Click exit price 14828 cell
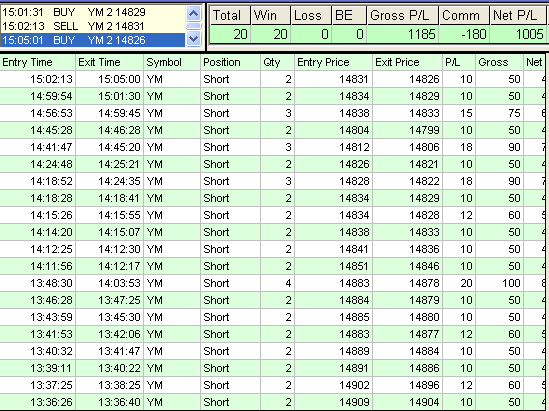 tap(407, 215)
